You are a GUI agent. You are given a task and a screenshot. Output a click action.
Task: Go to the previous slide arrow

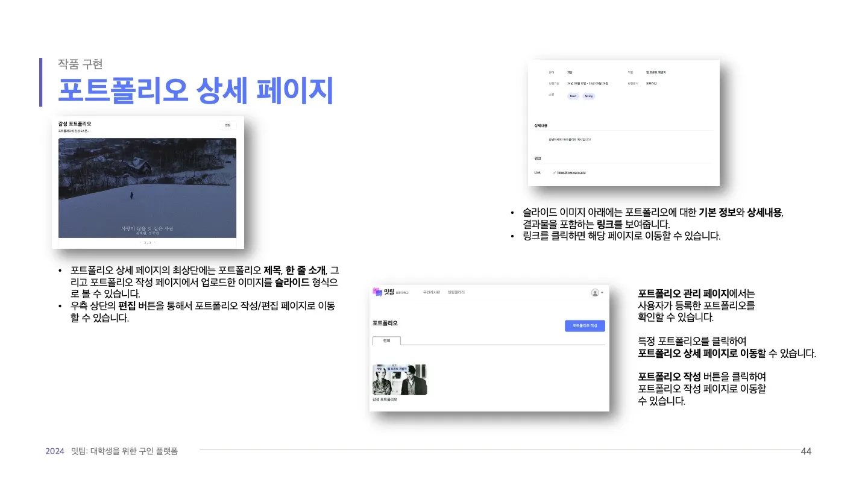tap(140, 243)
